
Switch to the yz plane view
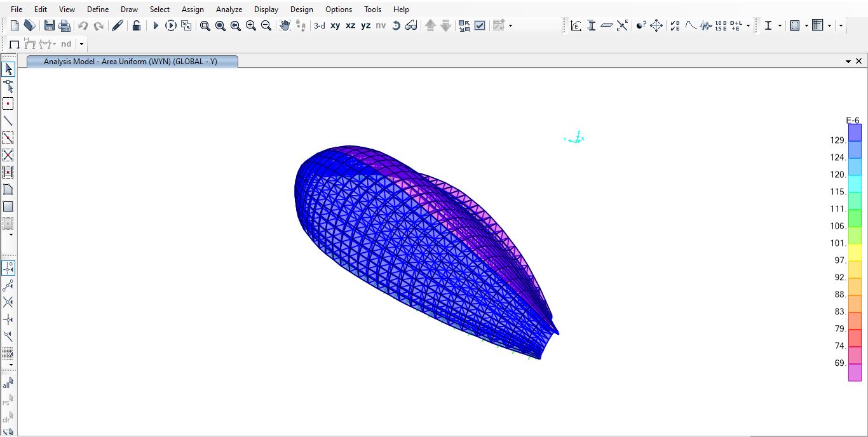(365, 25)
